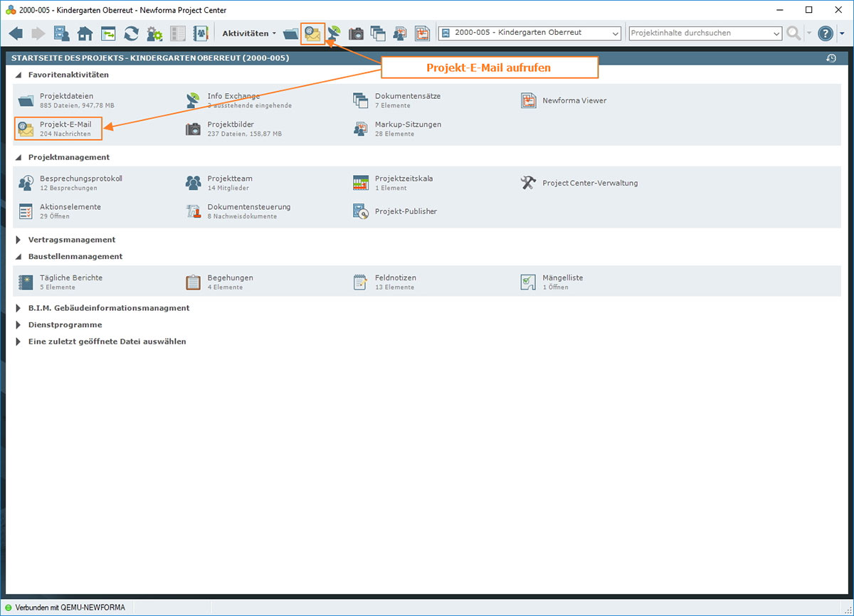Expand Eine zuletzt geöffnete Datei auswählen

[x=19, y=341]
